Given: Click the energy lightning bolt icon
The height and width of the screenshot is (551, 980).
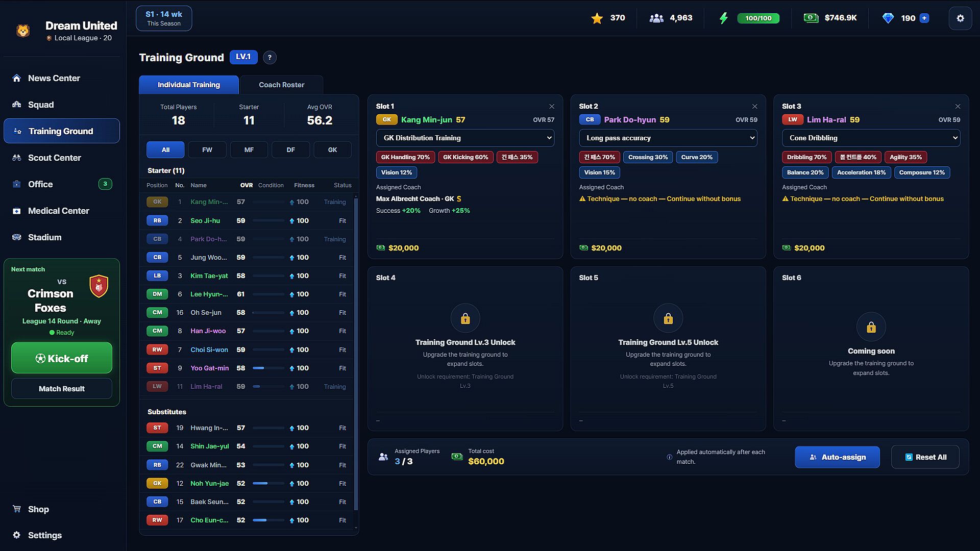Looking at the screenshot, I should (723, 18).
